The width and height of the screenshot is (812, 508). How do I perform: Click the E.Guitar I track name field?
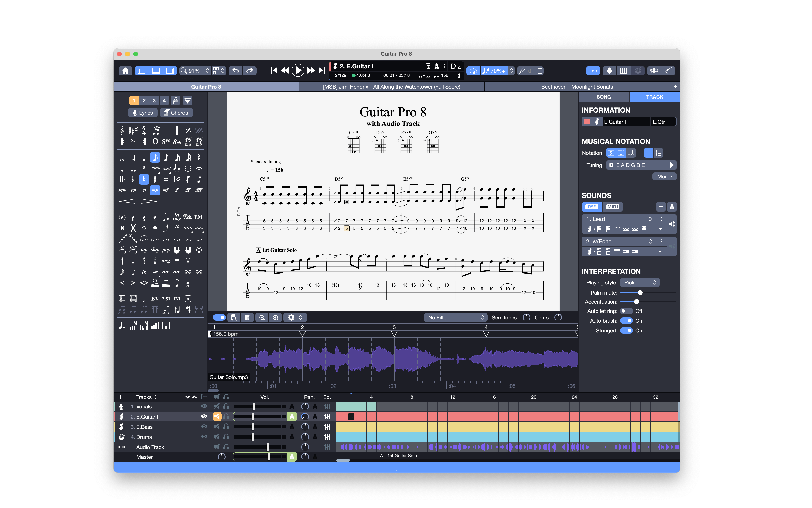tap(626, 122)
